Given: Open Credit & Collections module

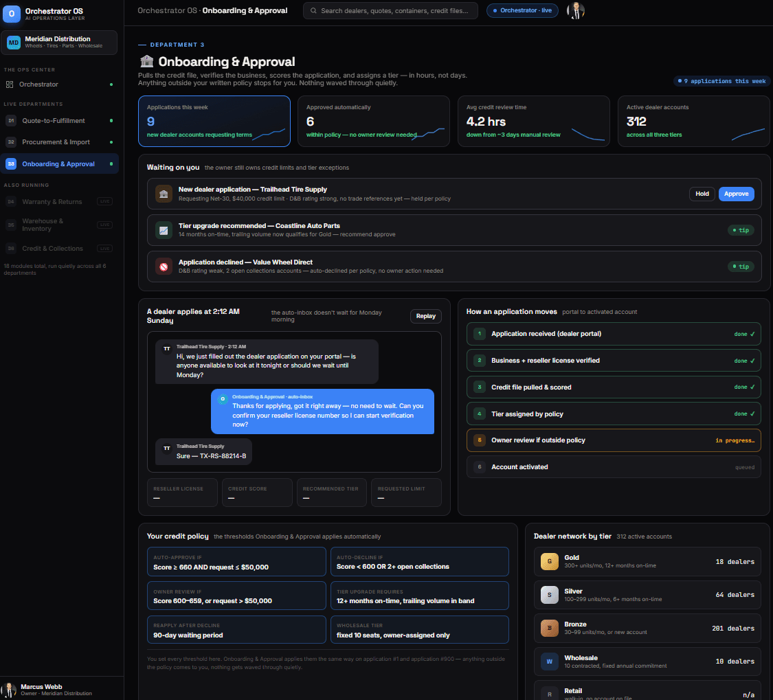Looking at the screenshot, I should click(x=59, y=249).
